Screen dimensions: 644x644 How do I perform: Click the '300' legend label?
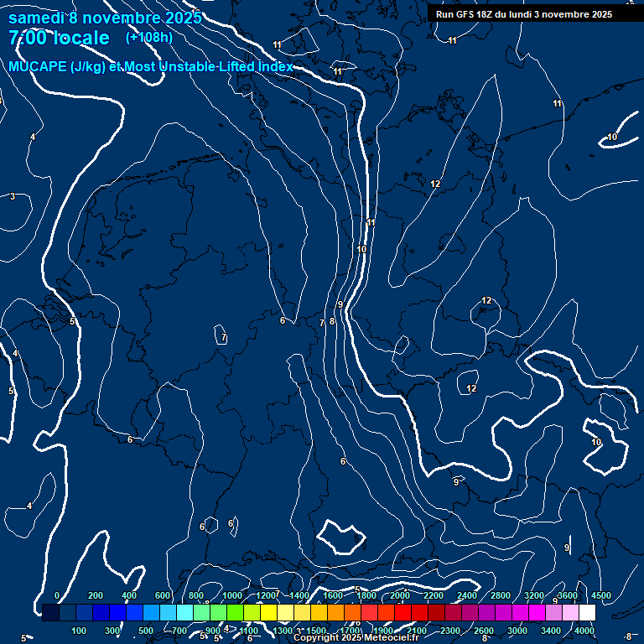(x=112, y=631)
